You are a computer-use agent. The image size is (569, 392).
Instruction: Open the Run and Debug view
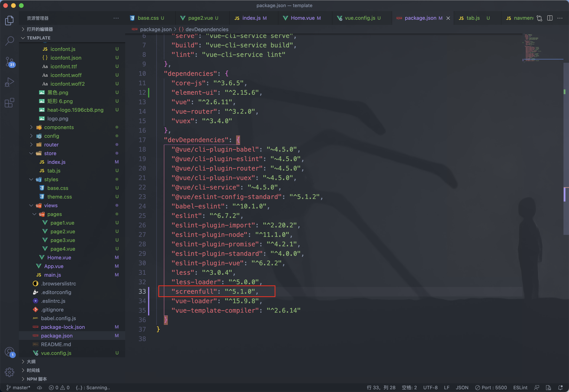(x=9, y=82)
